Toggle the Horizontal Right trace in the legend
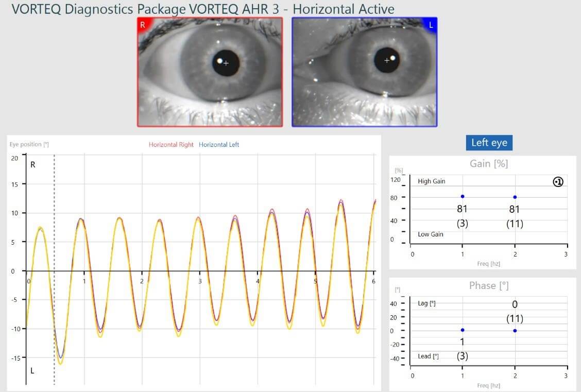581x392 pixels. (170, 145)
